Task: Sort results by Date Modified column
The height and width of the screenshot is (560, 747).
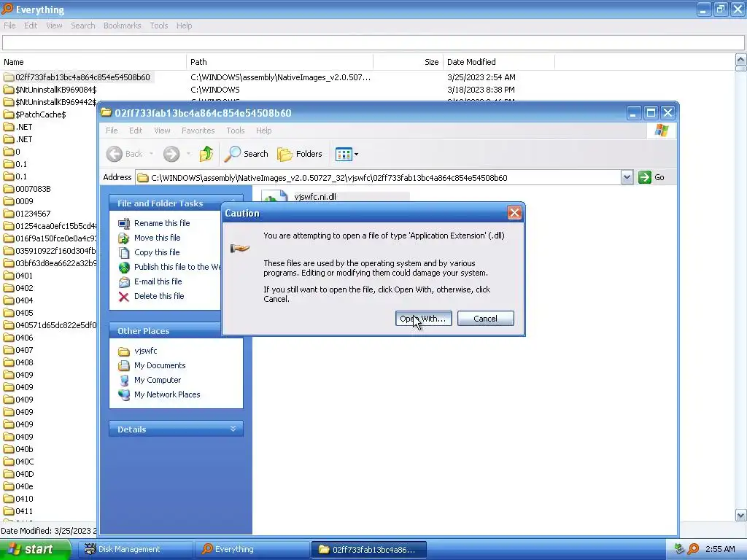Action: [499, 62]
